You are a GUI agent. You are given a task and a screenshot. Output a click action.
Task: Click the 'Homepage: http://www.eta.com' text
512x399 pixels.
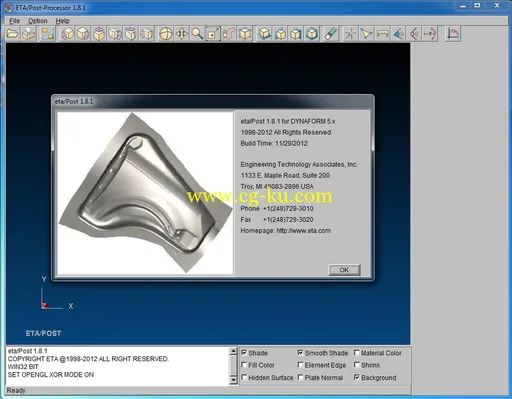click(286, 231)
